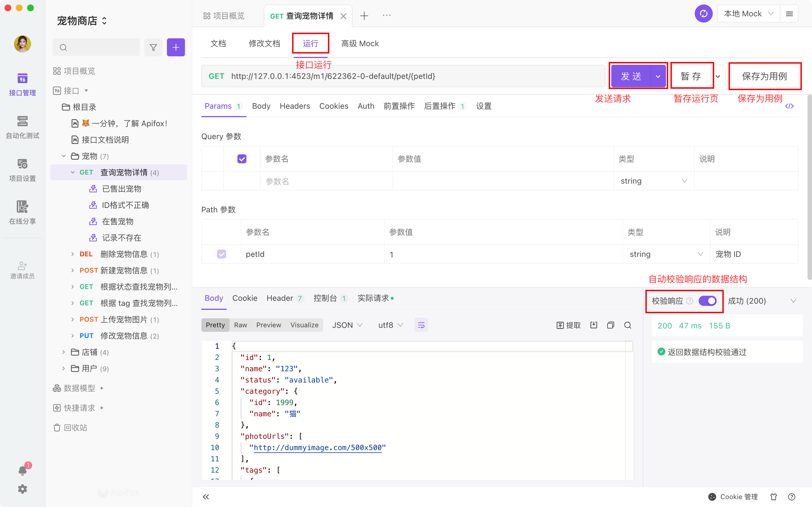Click the 提取 extract icon above response body
Image resolution: width=812 pixels, height=507 pixels.
(x=568, y=325)
